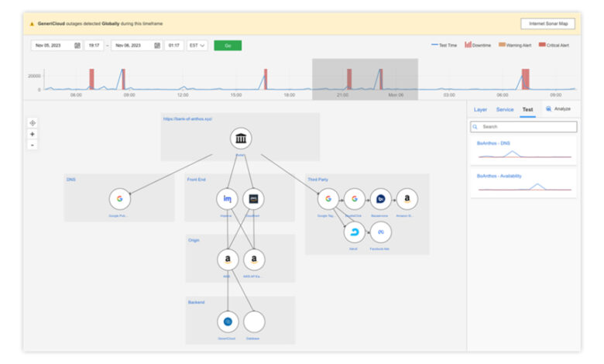
Task: Click the recenter map target icon
Action: tap(32, 122)
